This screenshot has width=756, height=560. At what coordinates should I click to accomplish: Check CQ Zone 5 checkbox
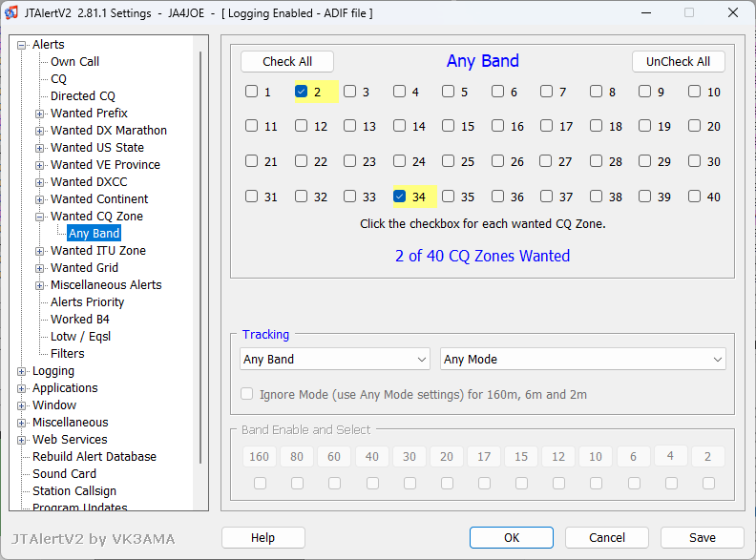(x=448, y=91)
